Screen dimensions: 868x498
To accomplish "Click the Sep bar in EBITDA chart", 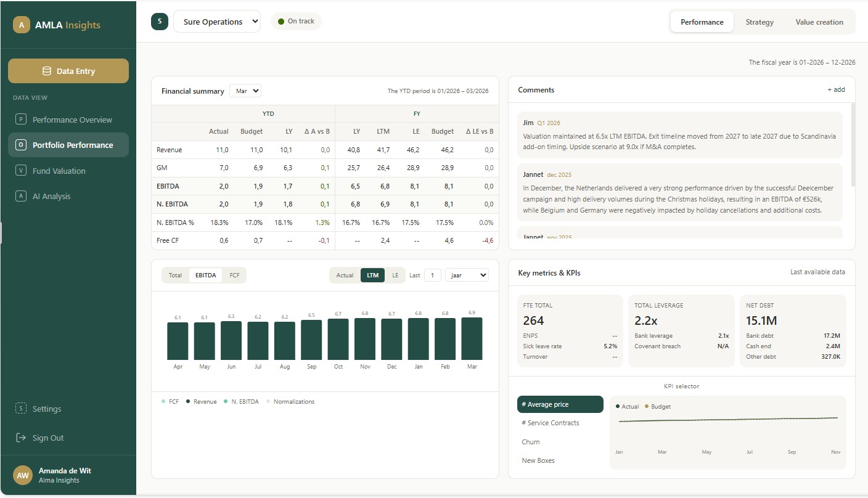I will click(x=311, y=340).
